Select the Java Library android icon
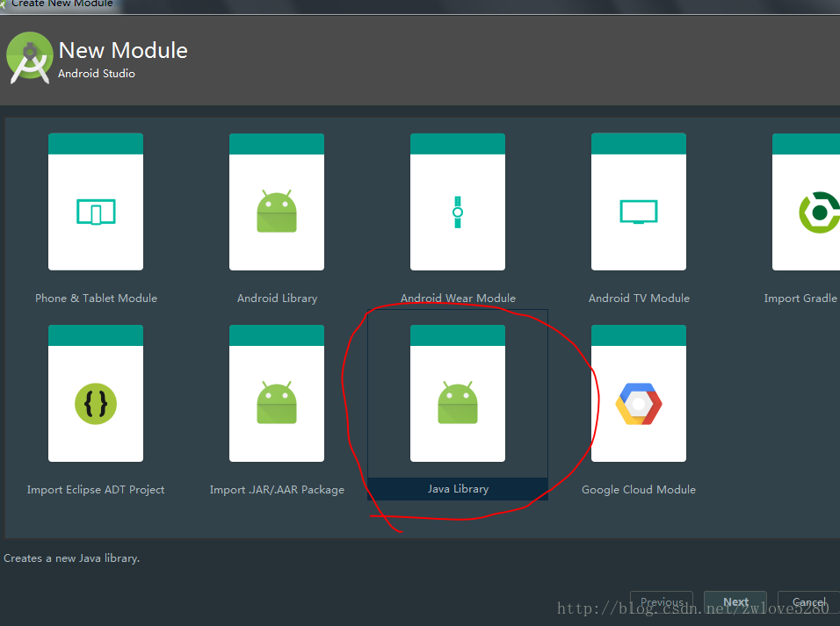 coord(458,403)
